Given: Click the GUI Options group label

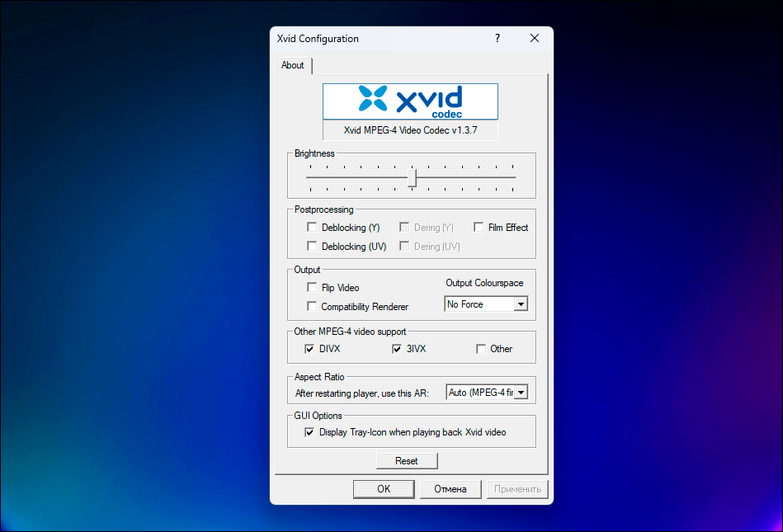Looking at the screenshot, I should [318, 416].
